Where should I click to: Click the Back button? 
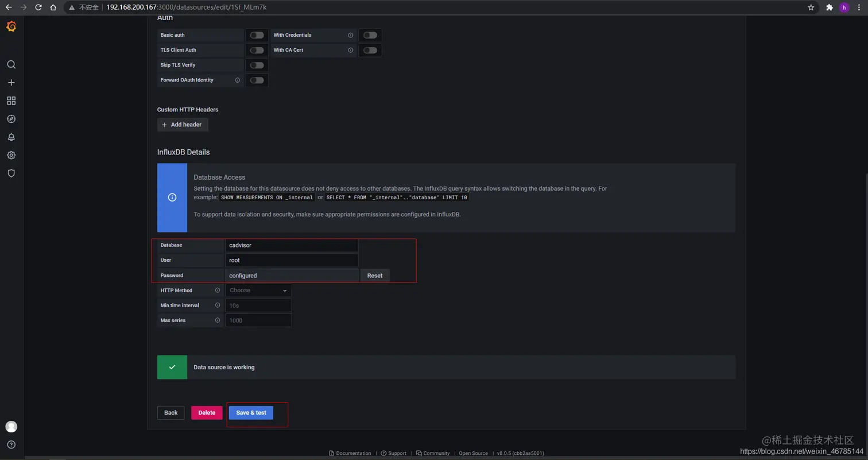[171, 413]
